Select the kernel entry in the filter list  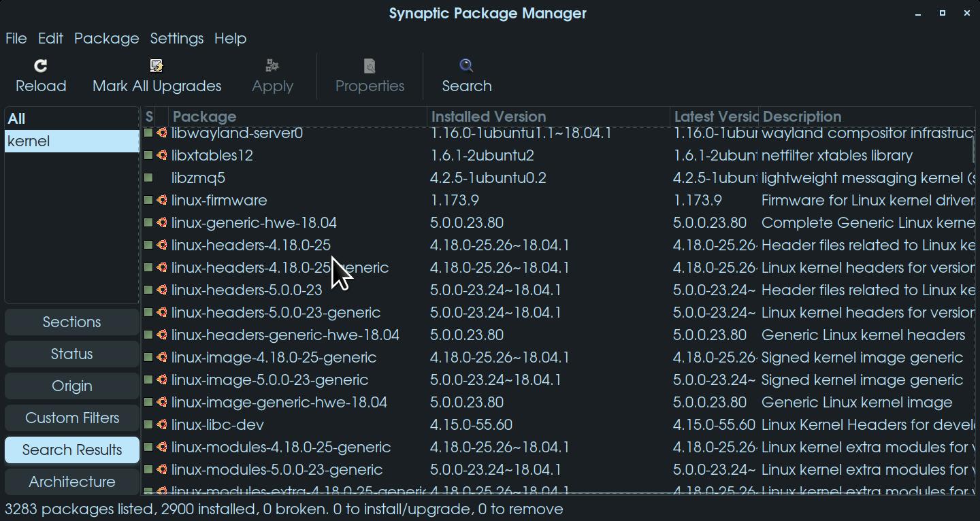29,141
